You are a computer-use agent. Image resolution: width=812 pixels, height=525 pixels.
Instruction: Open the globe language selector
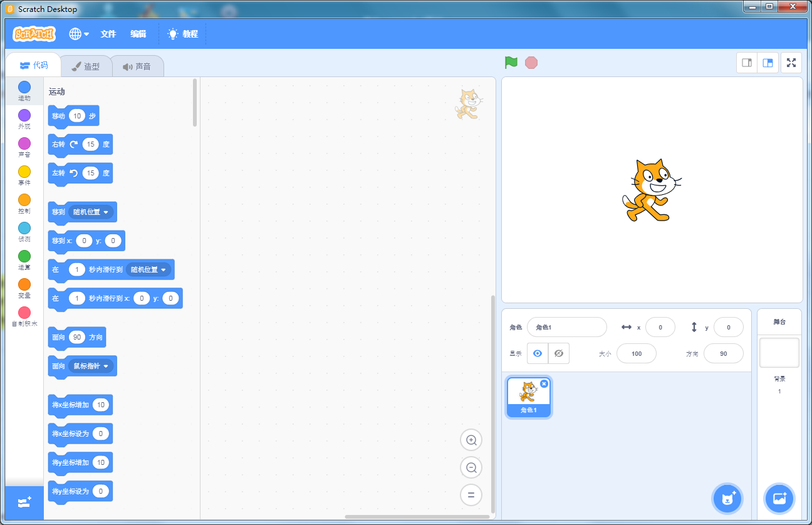[x=76, y=34]
